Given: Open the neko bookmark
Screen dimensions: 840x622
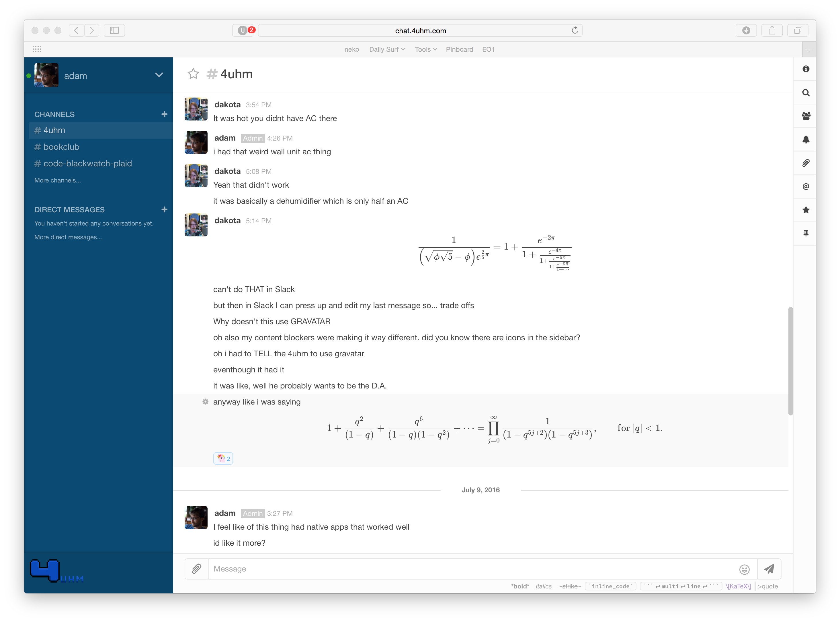Looking at the screenshot, I should point(351,49).
